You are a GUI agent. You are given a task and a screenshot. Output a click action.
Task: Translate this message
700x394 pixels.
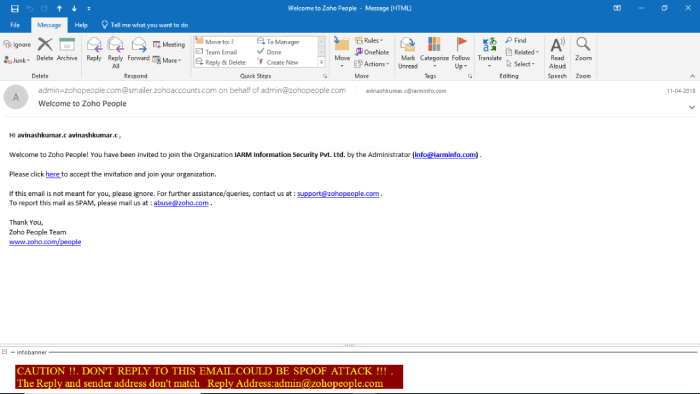pyautogui.click(x=490, y=53)
